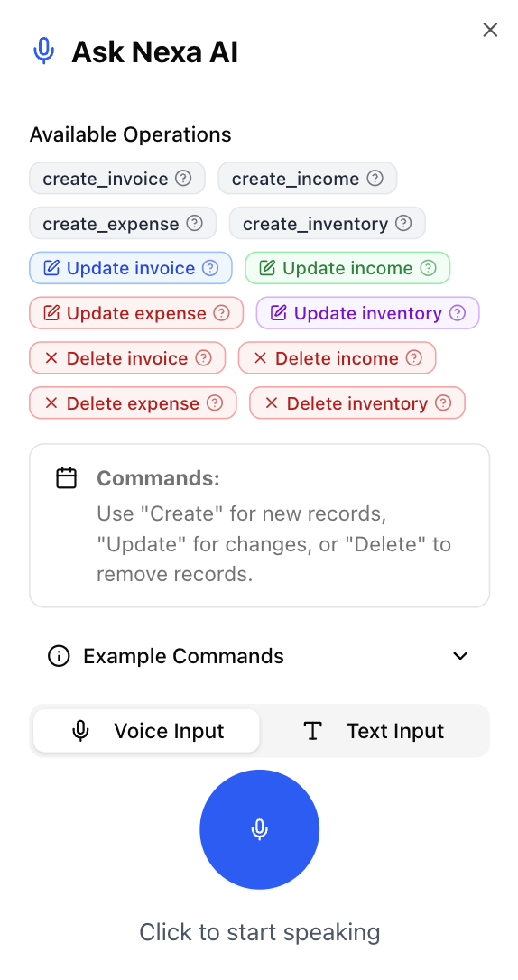Click the question mark next to create_inventory
Image resolution: width=518 pixels, height=980 pixels.
pyautogui.click(x=403, y=223)
